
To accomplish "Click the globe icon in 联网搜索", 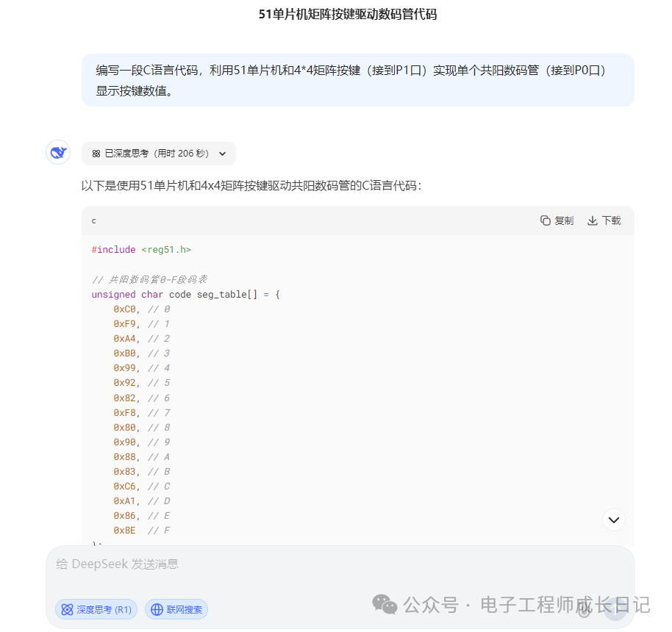I will 157,609.
